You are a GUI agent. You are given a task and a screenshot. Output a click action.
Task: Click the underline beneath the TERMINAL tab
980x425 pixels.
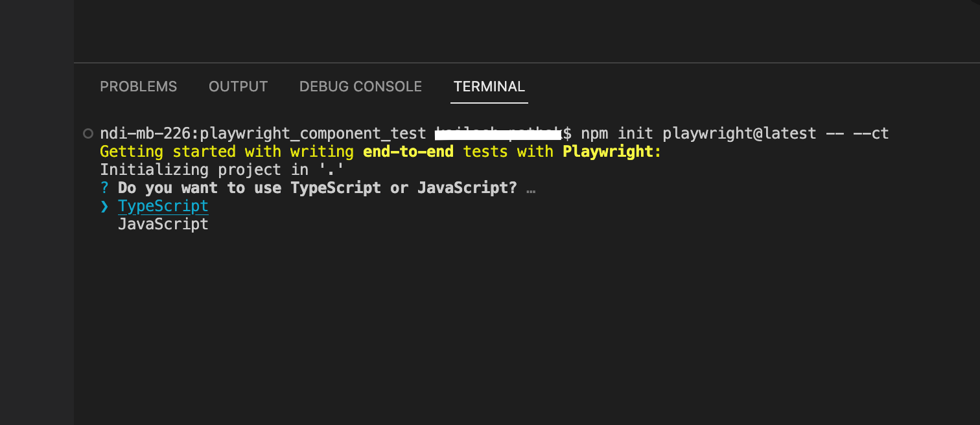(489, 102)
